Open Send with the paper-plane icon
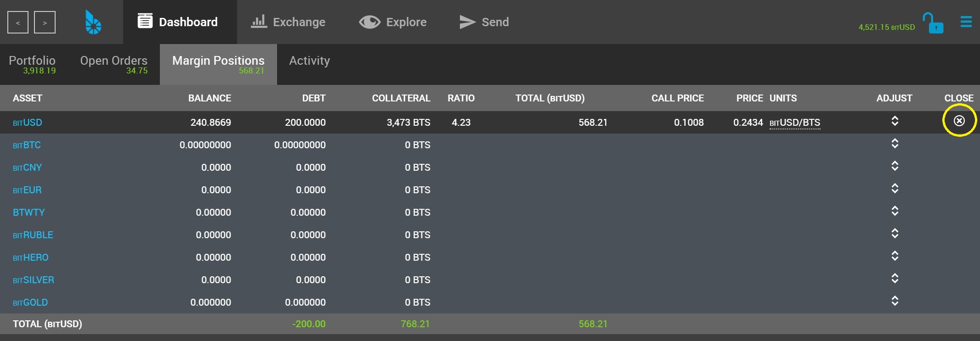980x341 pixels. pos(467,22)
